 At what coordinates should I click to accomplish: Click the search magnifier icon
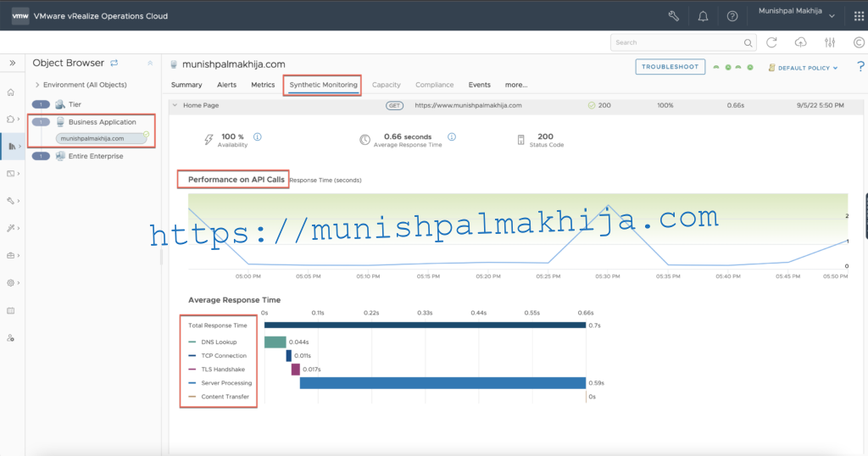point(748,42)
